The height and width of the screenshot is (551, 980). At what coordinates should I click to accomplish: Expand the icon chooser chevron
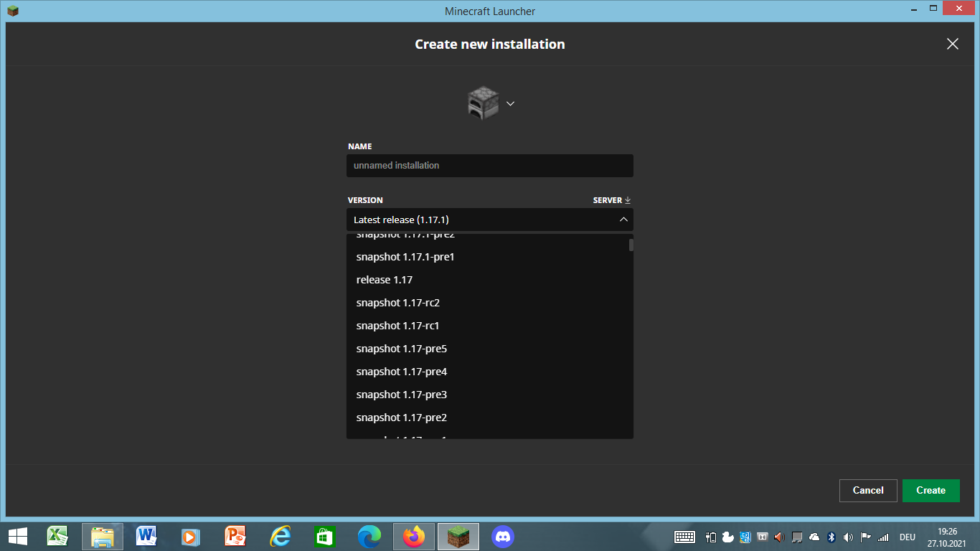[511, 103]
